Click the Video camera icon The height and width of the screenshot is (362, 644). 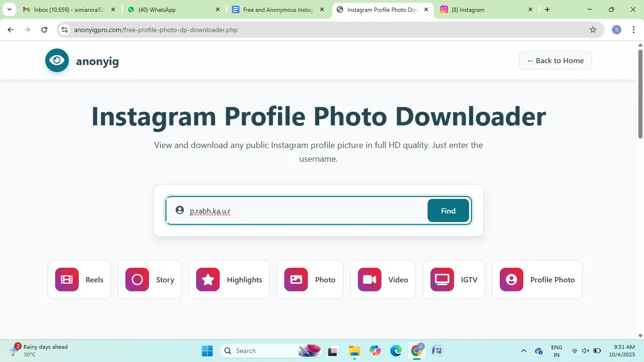pos(370,280)
